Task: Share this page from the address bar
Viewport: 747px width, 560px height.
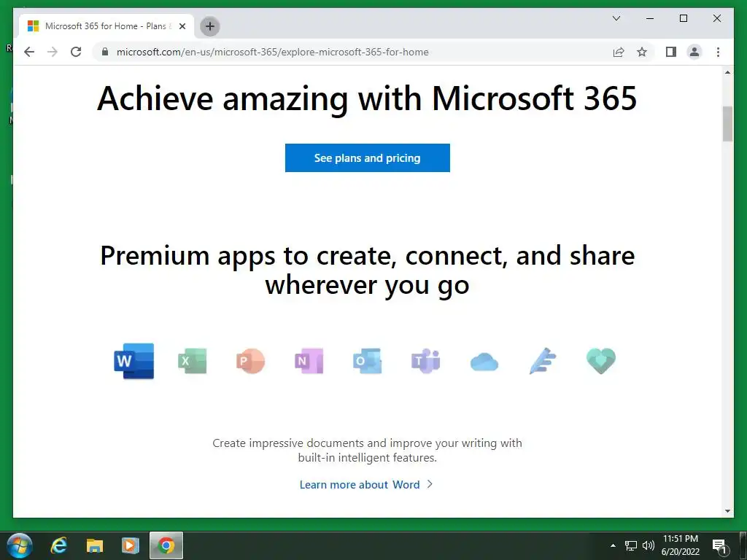Action: tap(619, 52)
